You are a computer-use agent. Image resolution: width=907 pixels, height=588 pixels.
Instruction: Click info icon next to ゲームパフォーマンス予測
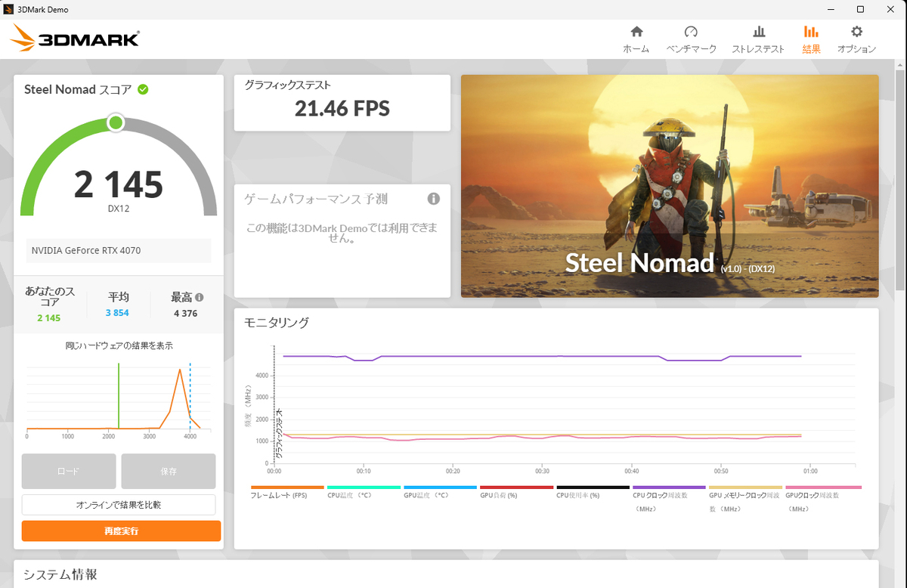(433, 199)
